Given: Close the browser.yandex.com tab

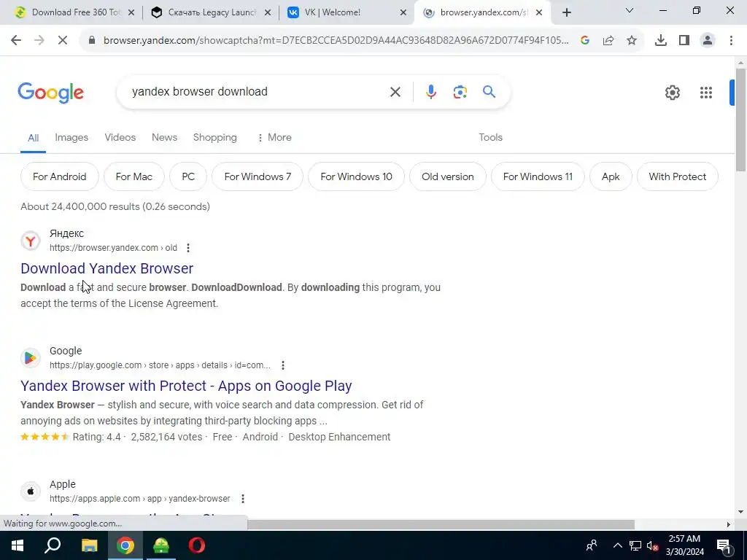Looking at the screenshot, I should click(539, 13).
